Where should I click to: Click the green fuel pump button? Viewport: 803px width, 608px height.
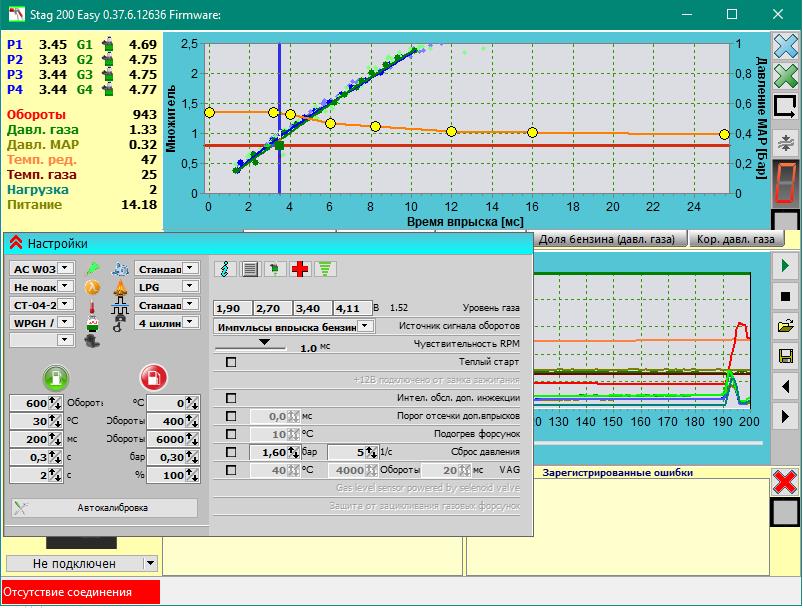[x=56, y=378]
